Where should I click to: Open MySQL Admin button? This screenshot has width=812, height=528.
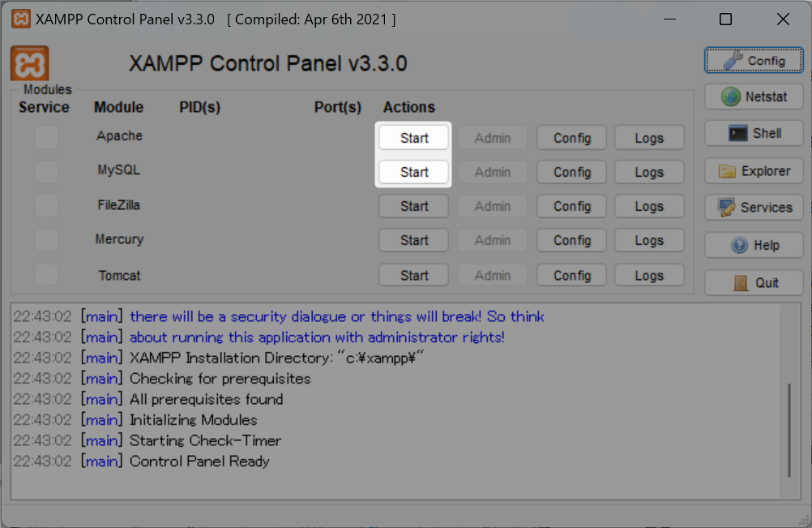click(493, 172)
